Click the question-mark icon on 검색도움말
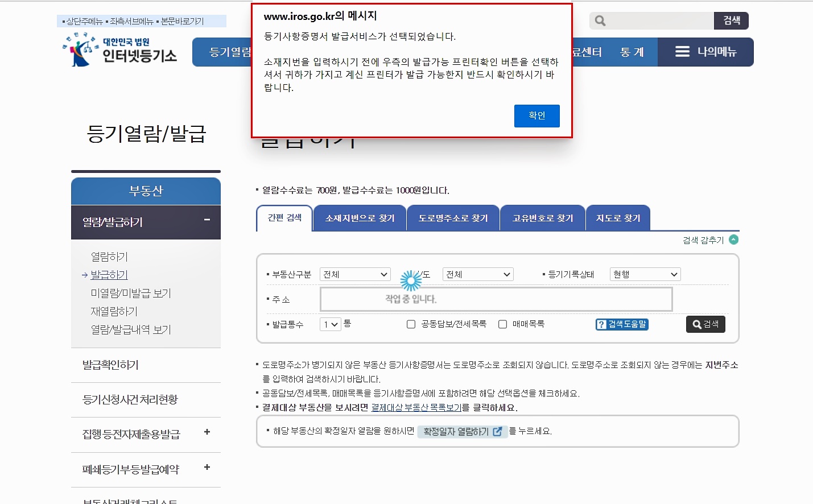Viewport: 813px width, 504px height. click(601, 324)
